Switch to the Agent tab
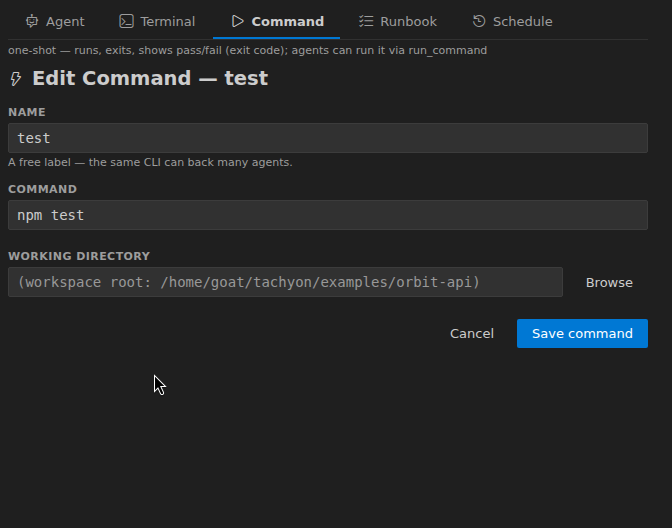Image resolution: width=672 pixels, height=528 pixels. 55,21
